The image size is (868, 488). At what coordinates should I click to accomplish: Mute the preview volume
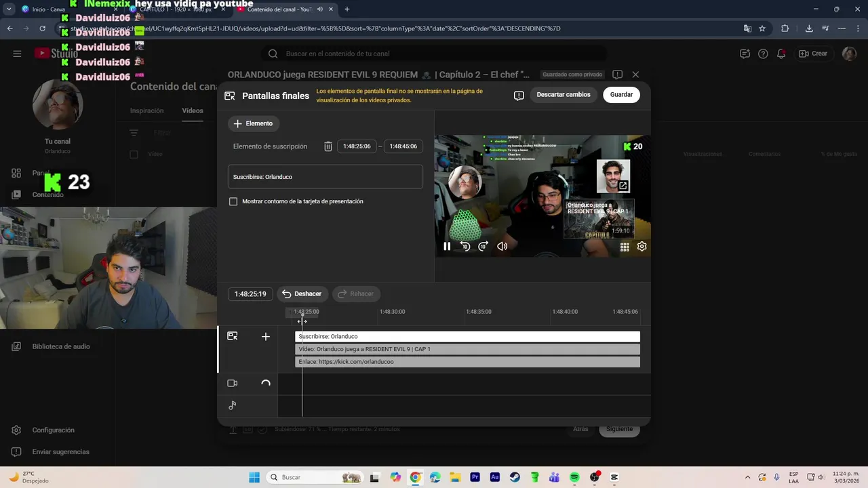tap(502, 246)
